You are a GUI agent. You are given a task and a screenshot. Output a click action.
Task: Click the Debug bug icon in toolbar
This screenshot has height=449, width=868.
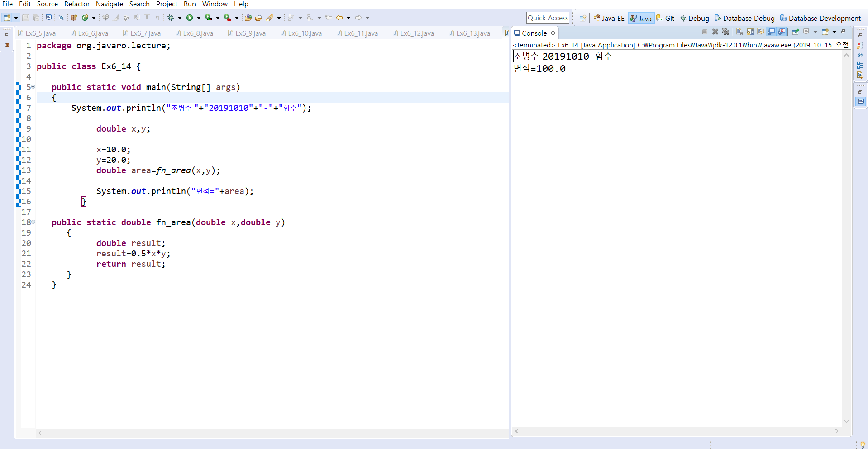click(171, 18)
